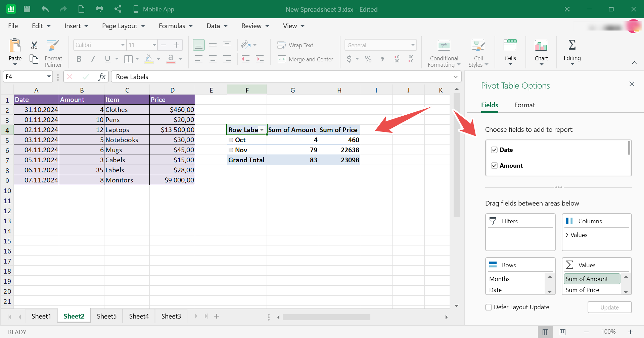Collapse the ribbon with the chevron

pos(634,62)
